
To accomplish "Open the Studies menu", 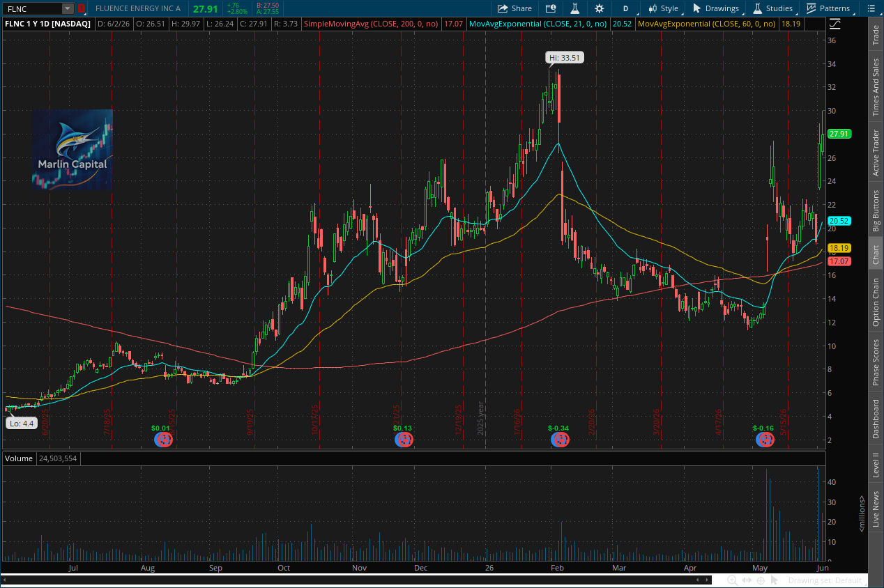I will pyautogui.click(x=772, y=8).
